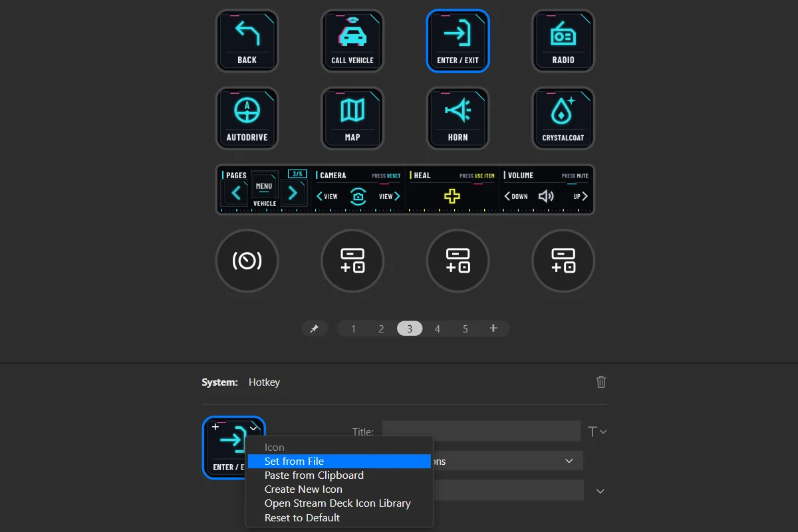
Task: Click the pin pages icon
Action: click(315, 329)
